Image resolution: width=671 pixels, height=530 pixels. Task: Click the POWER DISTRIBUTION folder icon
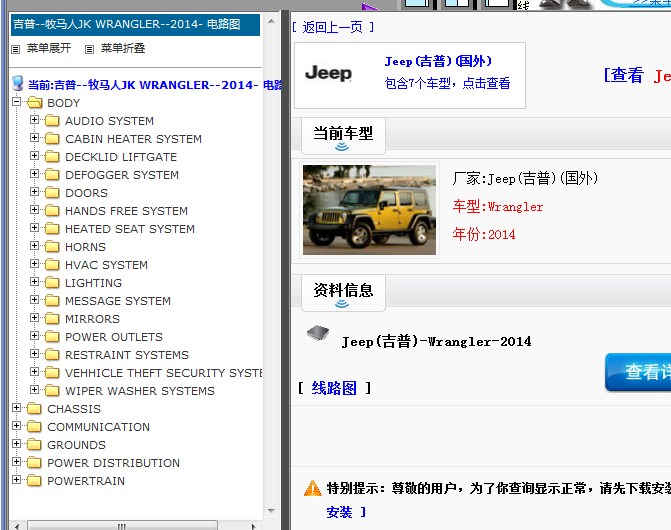point(34,462)
